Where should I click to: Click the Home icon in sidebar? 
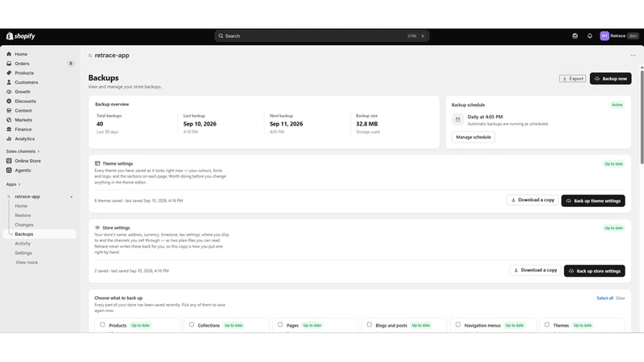(9, 54)
